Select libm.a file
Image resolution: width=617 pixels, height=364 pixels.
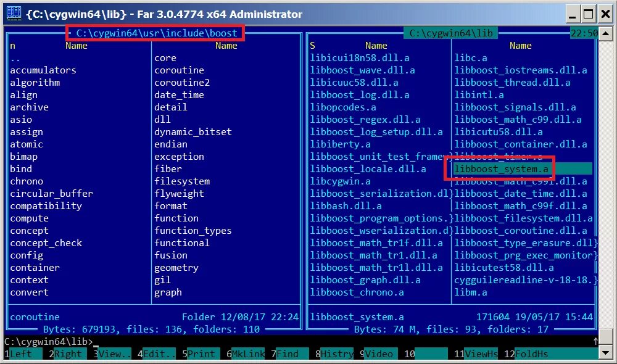click(471, 292)
